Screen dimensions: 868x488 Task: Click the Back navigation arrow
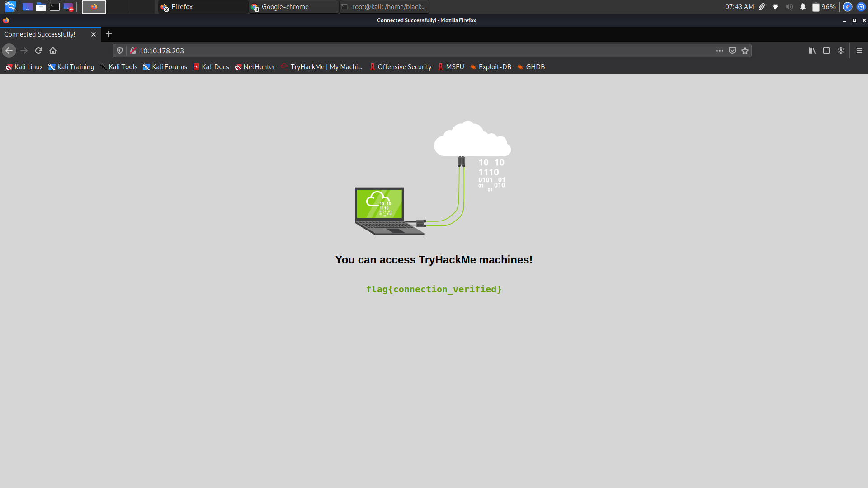(9, 51)
